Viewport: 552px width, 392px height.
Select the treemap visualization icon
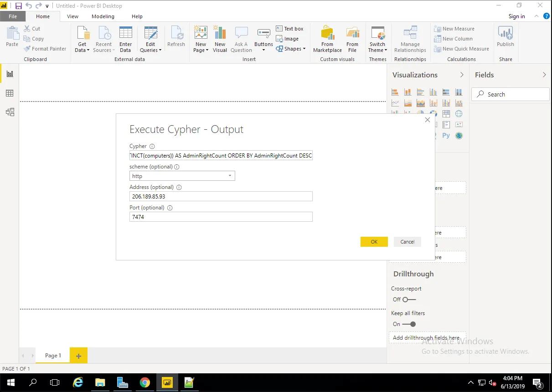click(x=446, y=114)
